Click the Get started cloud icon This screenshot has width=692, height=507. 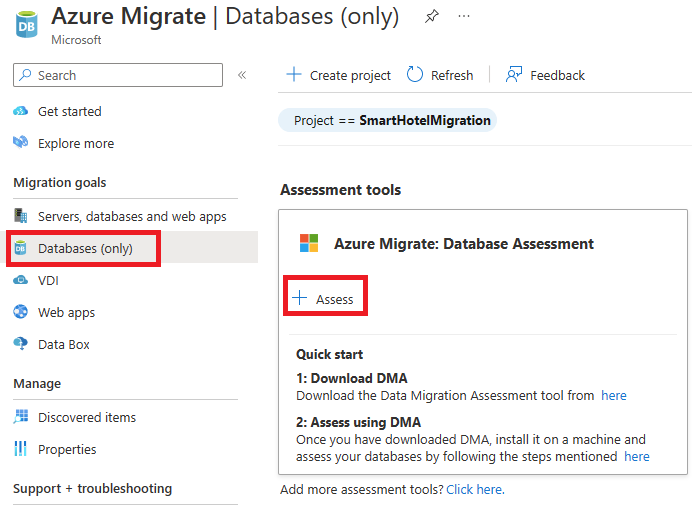pyautogui.click(x=20, y=111)
